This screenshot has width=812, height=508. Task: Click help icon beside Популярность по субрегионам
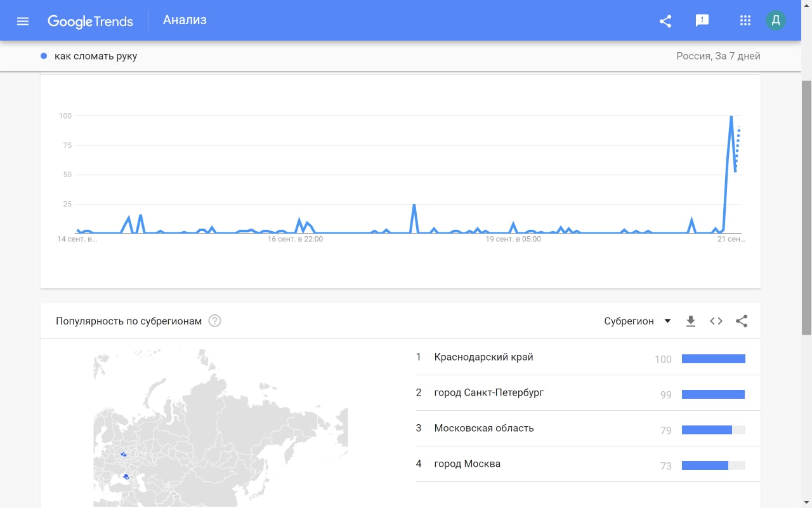215,321
